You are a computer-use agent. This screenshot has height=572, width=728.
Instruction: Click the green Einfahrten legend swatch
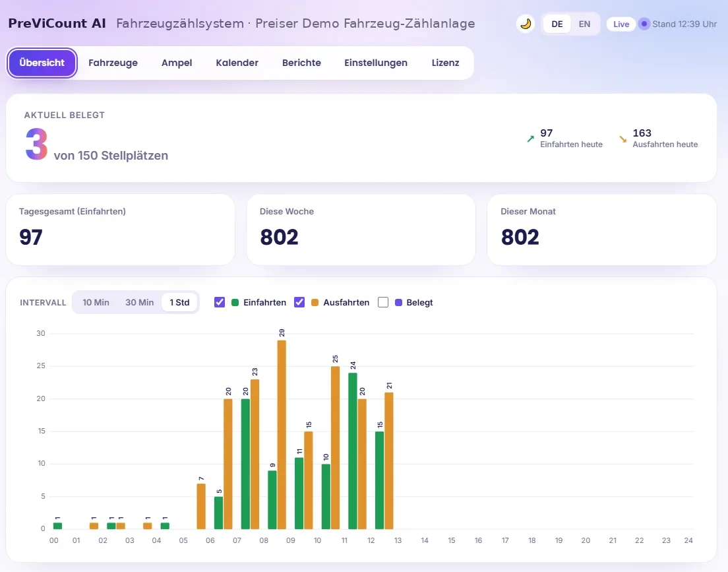coord(235,303)
